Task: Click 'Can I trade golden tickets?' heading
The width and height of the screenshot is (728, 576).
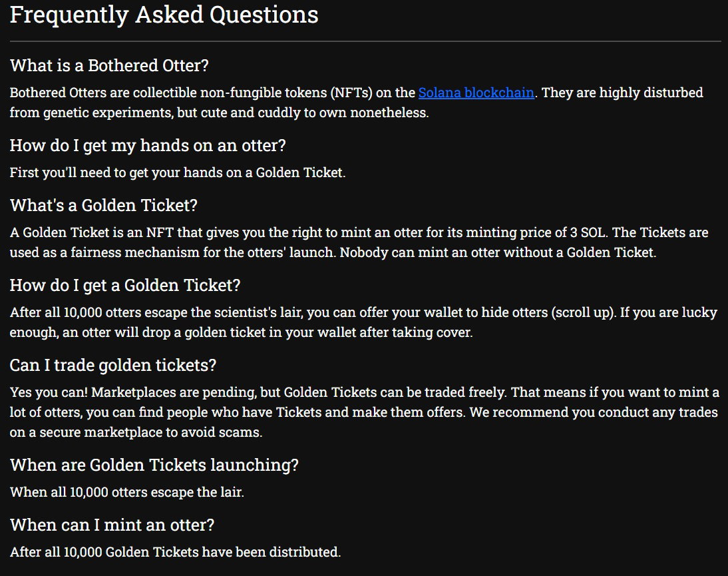Action: pos(113,365)
